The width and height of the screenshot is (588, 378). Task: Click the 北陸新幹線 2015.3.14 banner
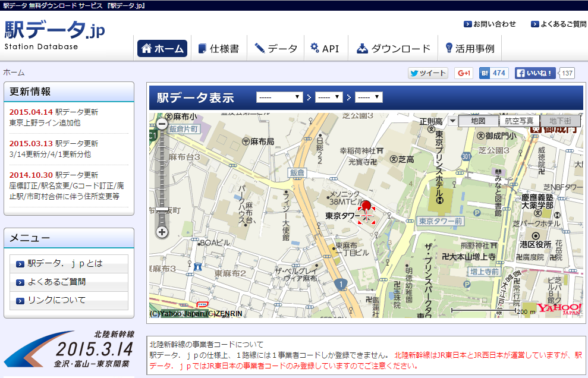[x=69, y=349]
